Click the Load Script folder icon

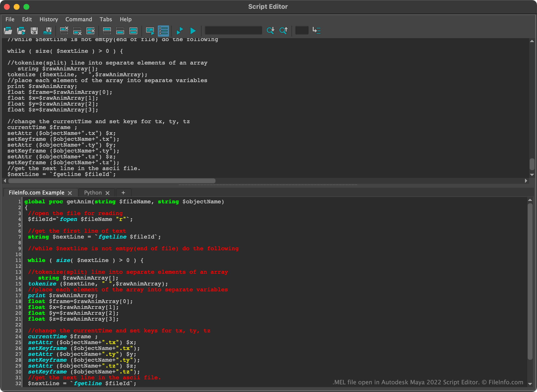8,31
